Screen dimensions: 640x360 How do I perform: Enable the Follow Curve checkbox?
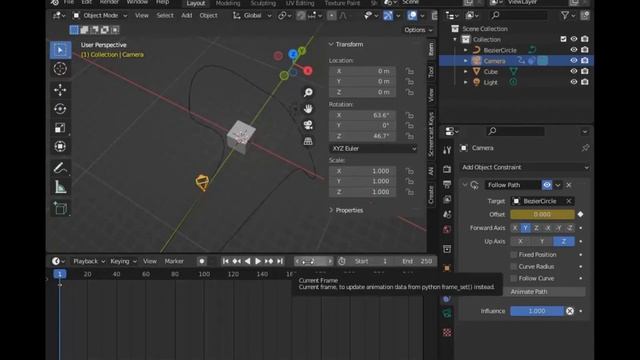pos(514,278)
